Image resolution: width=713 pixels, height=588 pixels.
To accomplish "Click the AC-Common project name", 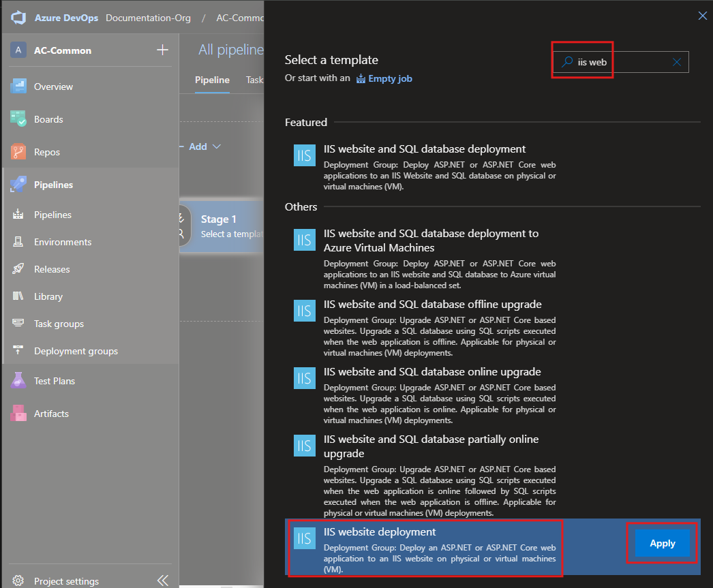I will pos(63,50).
